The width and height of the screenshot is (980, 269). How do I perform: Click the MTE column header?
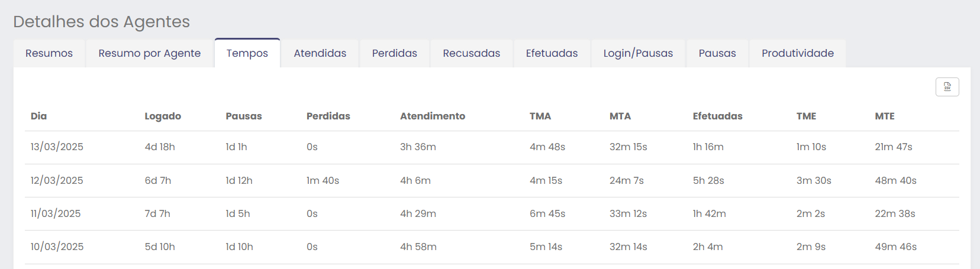(x=885, y=116)
